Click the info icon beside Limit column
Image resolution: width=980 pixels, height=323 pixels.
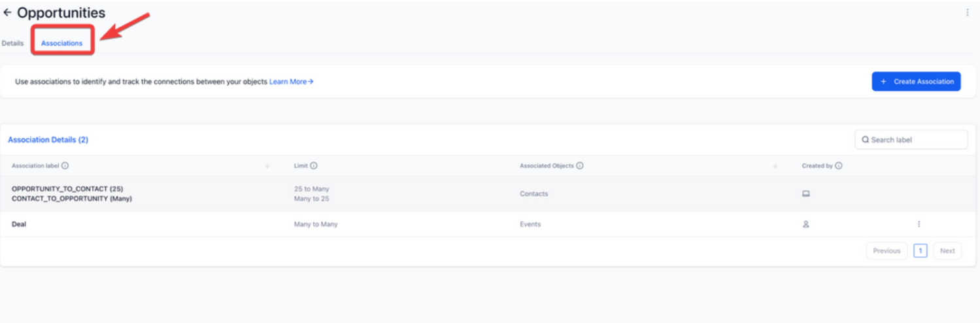point(314,166)
